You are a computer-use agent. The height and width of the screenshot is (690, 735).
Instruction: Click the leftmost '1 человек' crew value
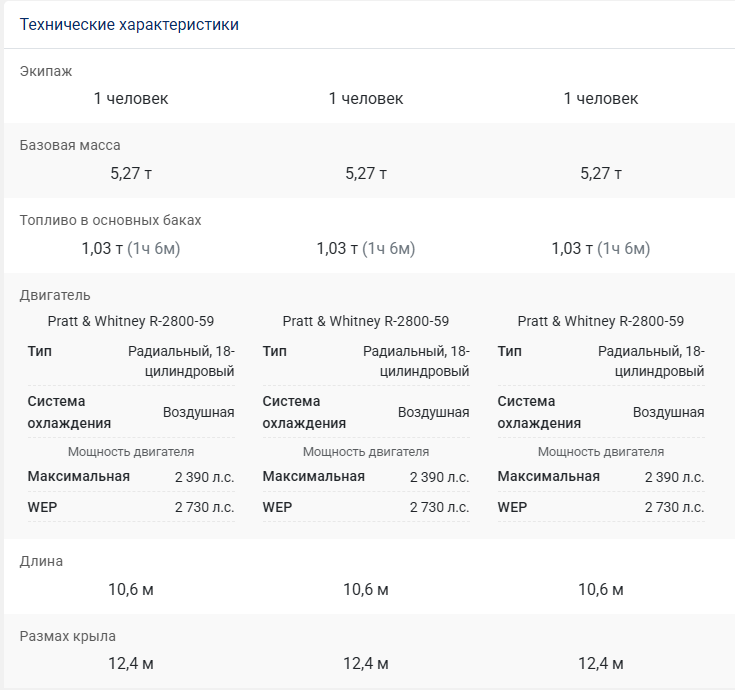[x=131, y=98]
